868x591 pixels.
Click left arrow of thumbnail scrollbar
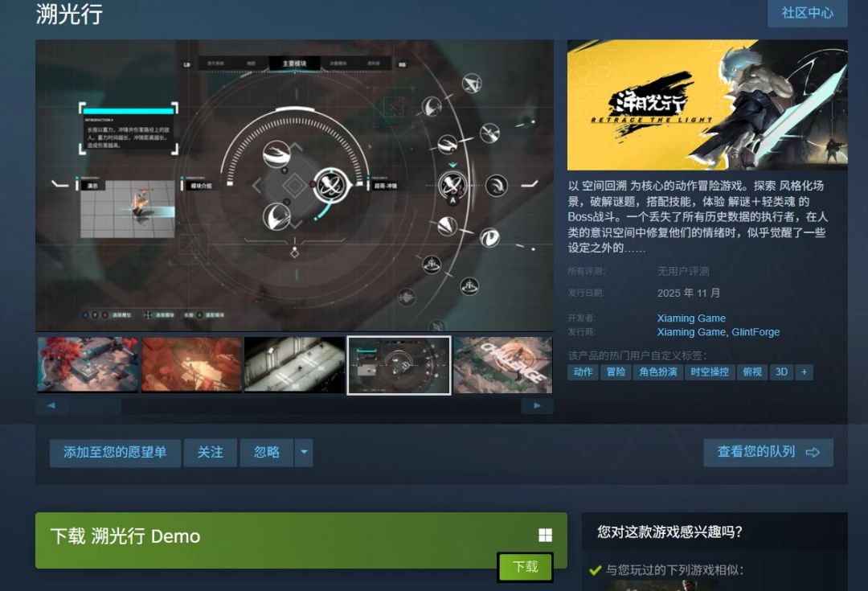51,406
